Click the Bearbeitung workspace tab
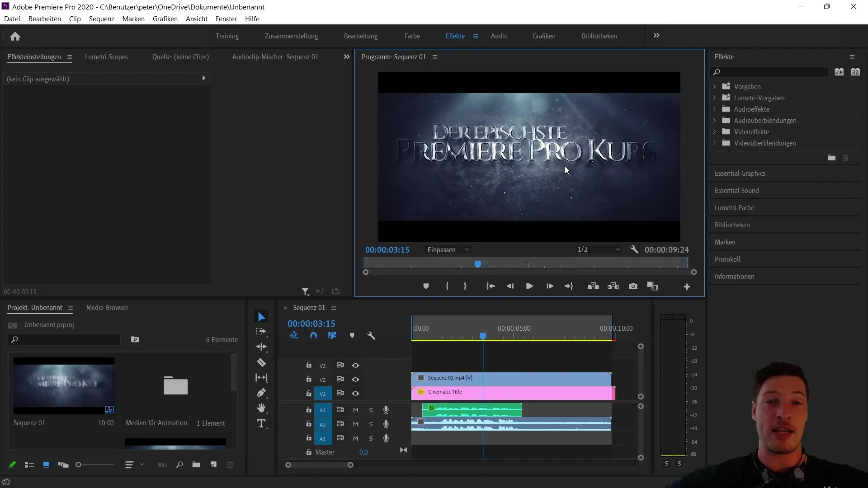 click(361, 36)
